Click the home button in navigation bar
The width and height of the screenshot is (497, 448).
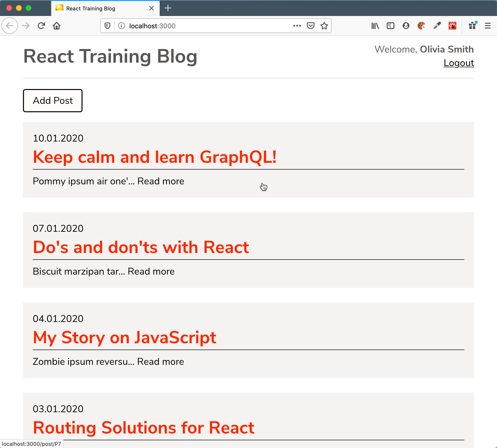56,26
